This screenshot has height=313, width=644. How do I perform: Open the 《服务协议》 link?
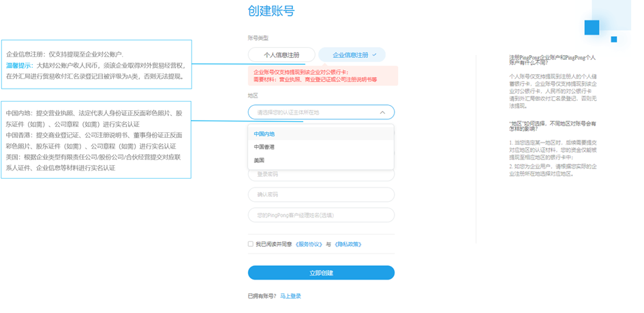309,244
